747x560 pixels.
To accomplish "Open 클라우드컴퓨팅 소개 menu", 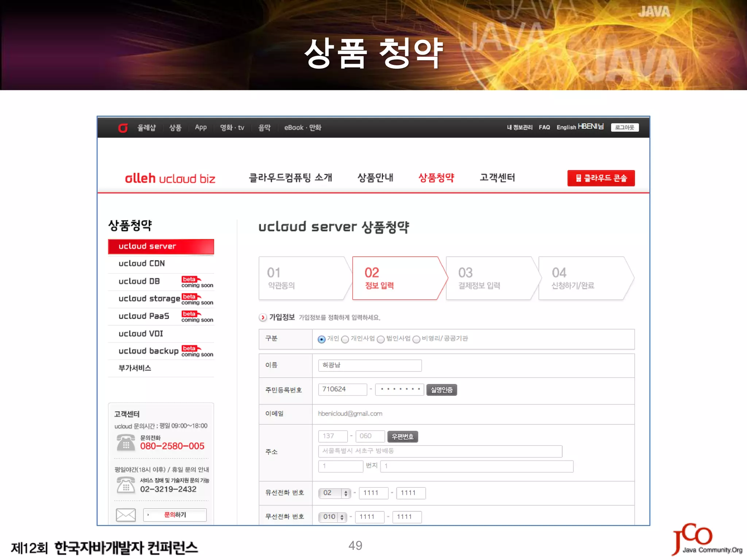I will 290,178.
